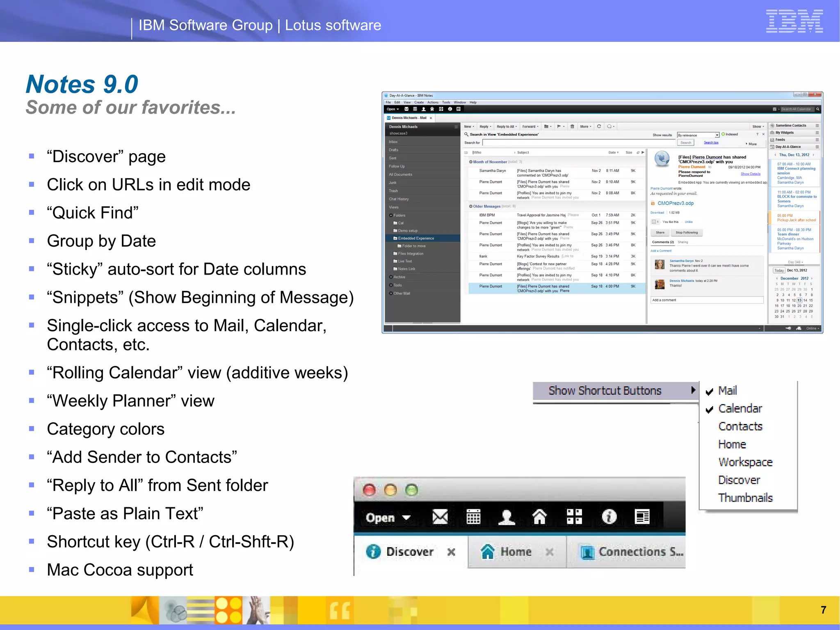Screen dimensions: 840x630
Task: Open the More dropdown in the mail toolbar
Action: 586,126
